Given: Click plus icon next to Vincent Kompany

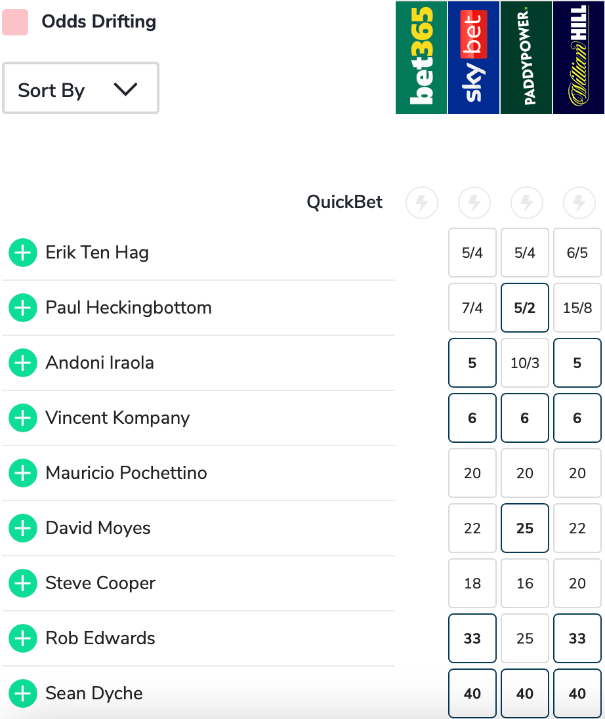Looking at the screenshot, I should pyautogui.click(x=22, y=418).
